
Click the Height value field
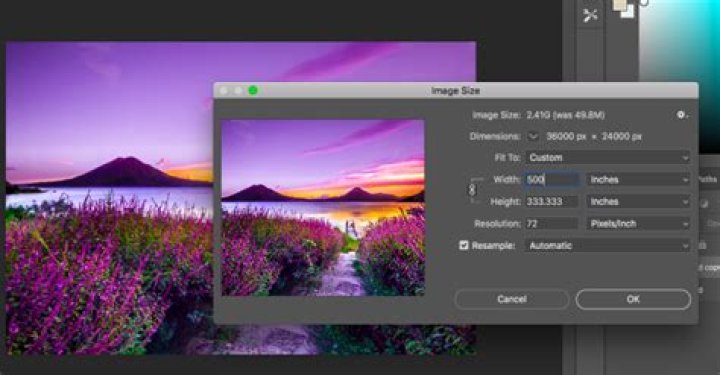pos(552,201)
